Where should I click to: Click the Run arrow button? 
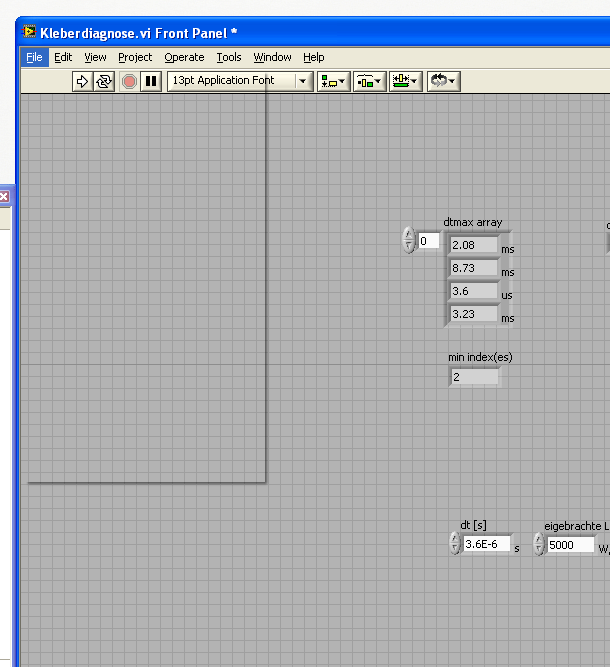83,81
